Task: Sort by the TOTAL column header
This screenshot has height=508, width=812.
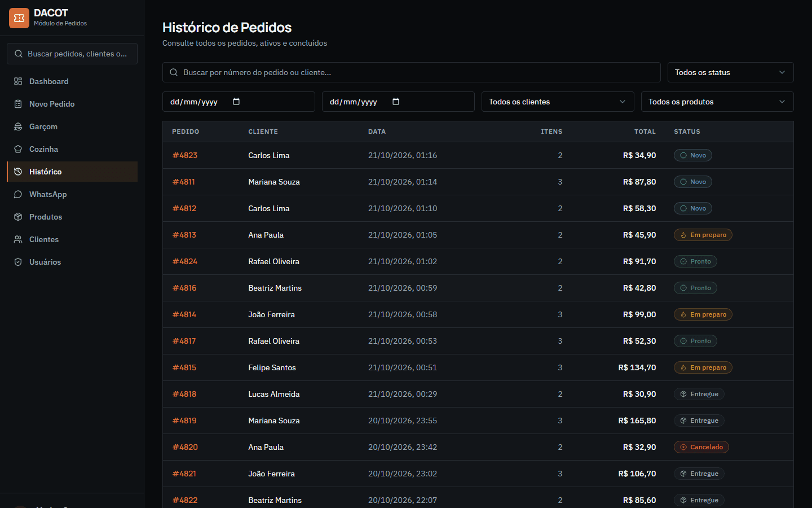Action: (645, 132)
